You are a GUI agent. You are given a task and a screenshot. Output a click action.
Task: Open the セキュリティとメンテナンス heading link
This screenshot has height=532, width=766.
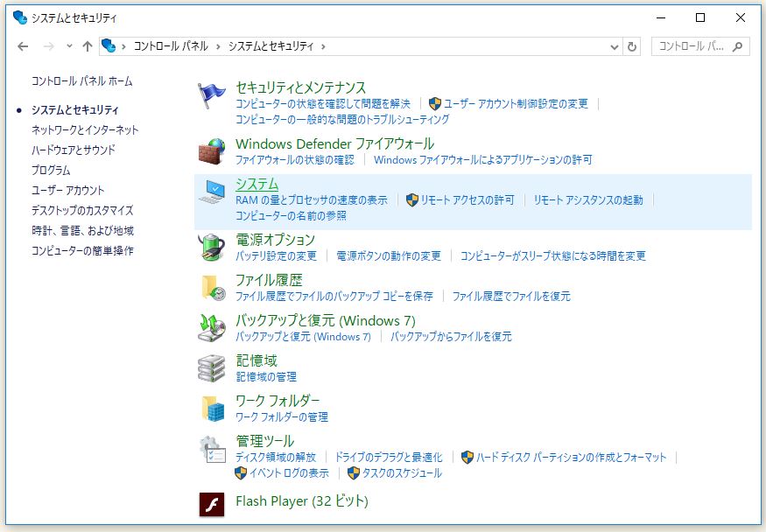[x=300, y=87]
